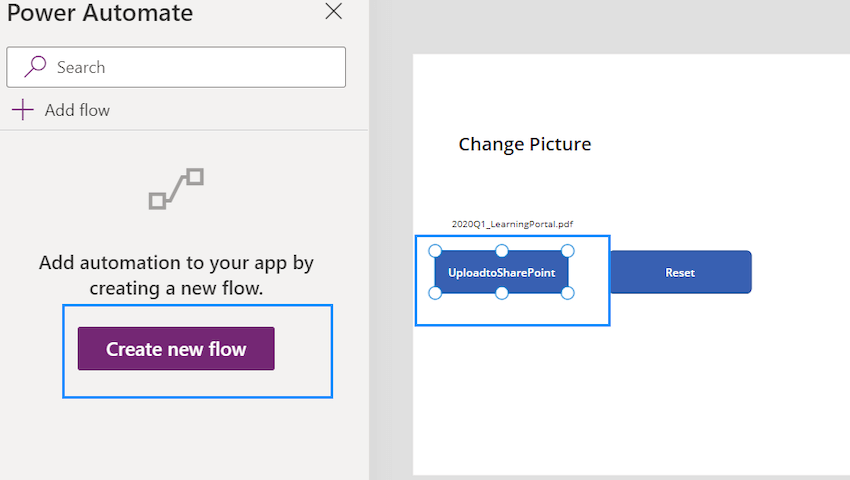Screen dimensions: 850x480
Task: Select the Add flow text link
Action: coord(78,110)
